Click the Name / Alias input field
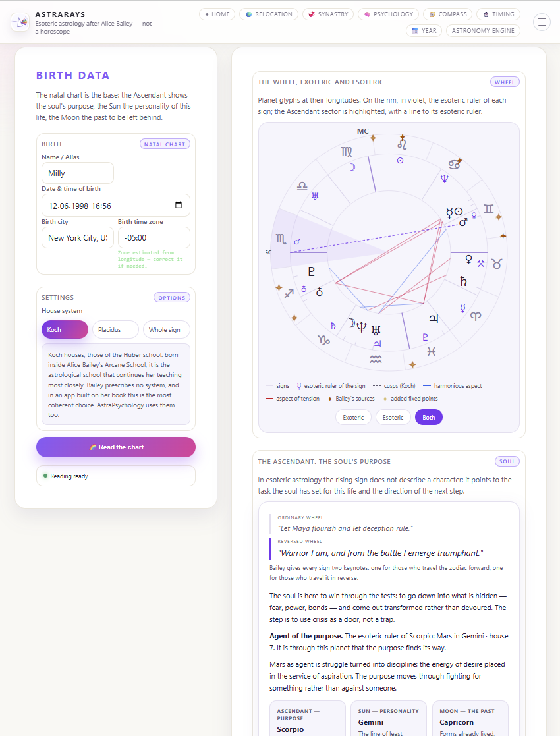The image size is (560, 736). click(x=78, y=173)
